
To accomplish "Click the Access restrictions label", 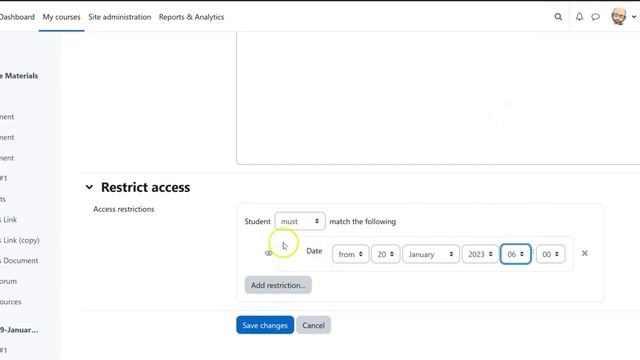I will 124,209.
